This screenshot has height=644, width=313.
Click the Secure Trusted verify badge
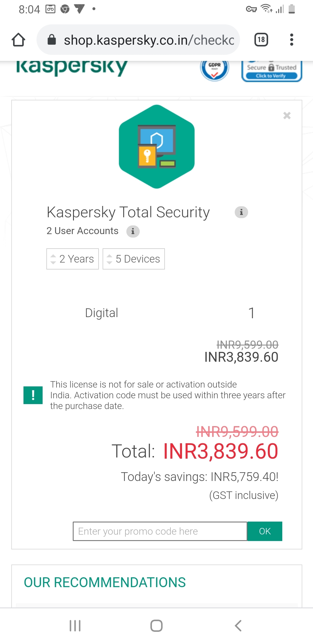tap(272, 71)
